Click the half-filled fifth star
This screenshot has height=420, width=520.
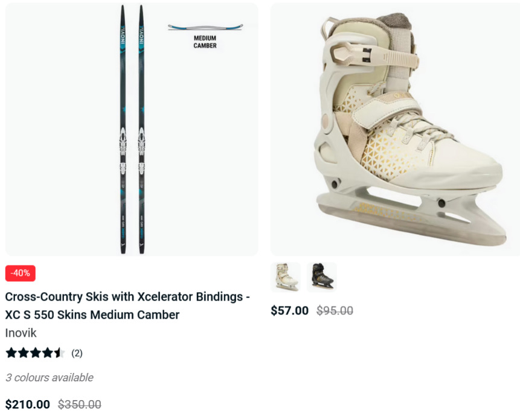coord(59,353)
